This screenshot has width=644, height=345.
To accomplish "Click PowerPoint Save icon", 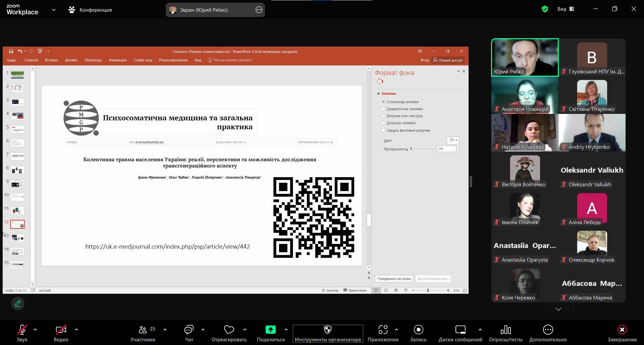I will coord(11,51).
